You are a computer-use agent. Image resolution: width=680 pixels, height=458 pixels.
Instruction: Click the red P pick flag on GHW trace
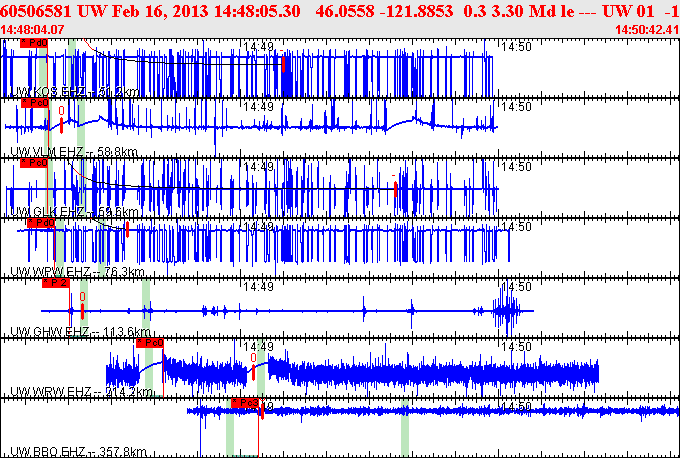56,283
